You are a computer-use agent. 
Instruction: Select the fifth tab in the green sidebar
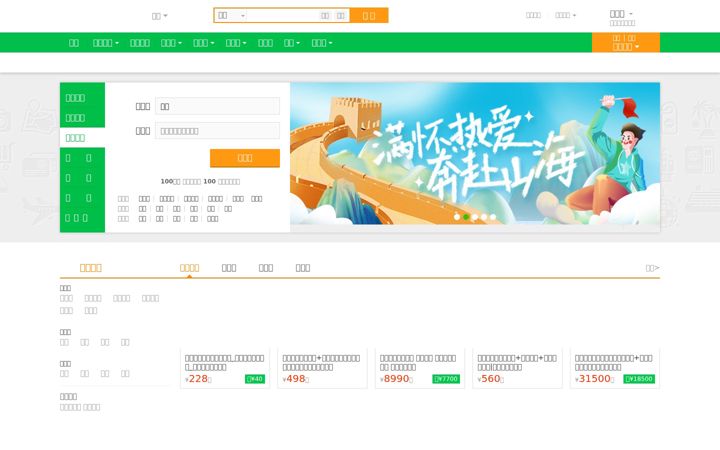[x=83, y=178]
